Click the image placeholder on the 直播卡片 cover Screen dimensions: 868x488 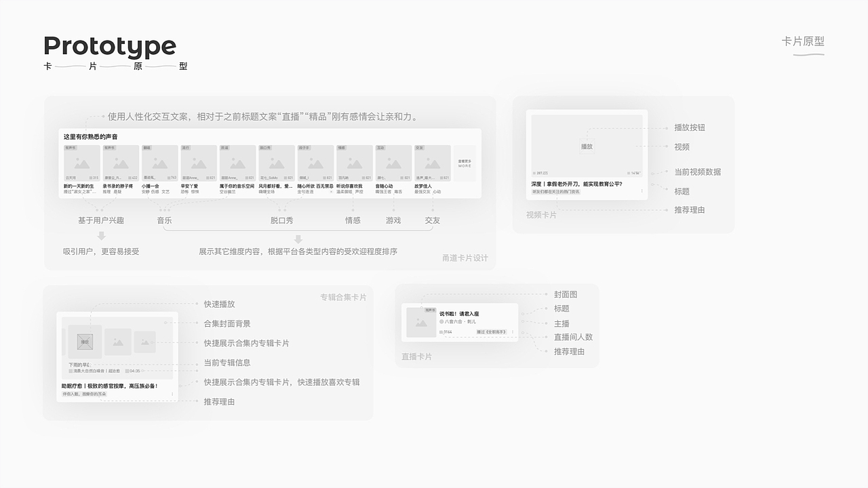coord(420,322)
